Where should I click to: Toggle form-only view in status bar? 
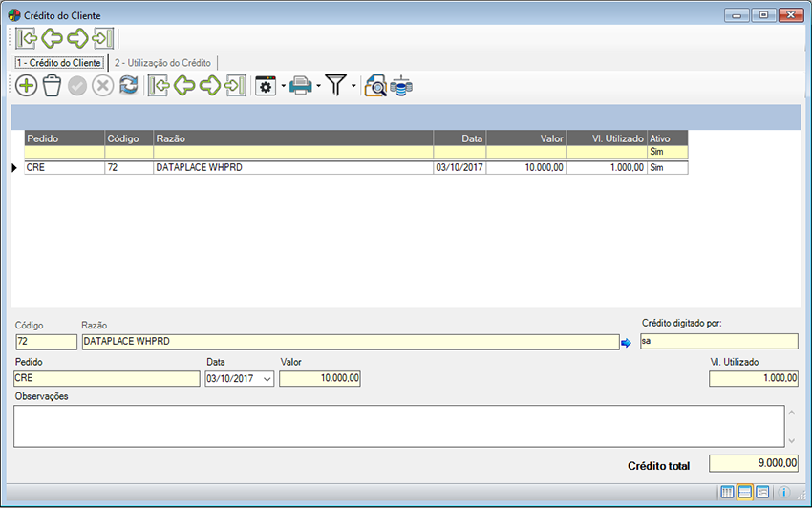pyautogui.click(x=762, y=493)
